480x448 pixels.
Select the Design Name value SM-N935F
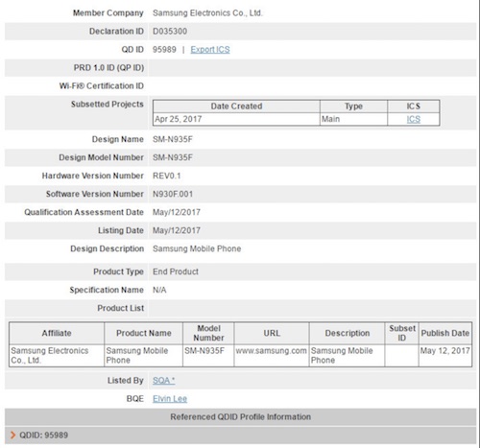(173, 139)
